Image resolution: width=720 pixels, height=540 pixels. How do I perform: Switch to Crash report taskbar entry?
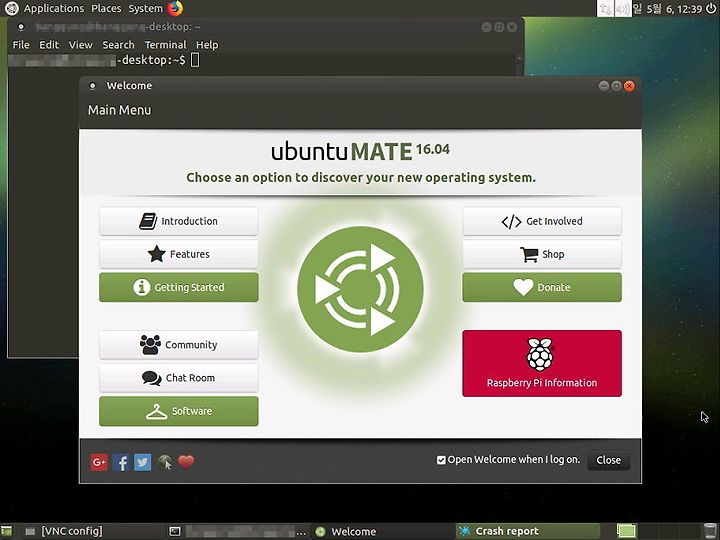tap(528, 531)
